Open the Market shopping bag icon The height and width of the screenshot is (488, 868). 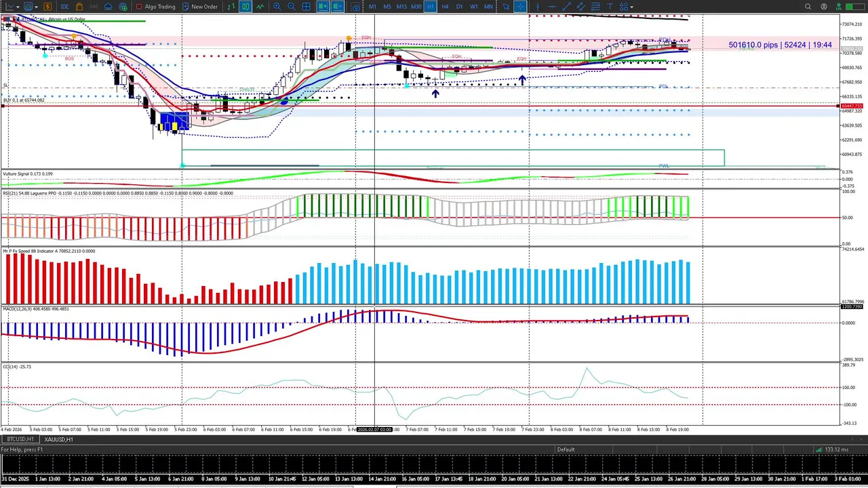pos(79,7)
